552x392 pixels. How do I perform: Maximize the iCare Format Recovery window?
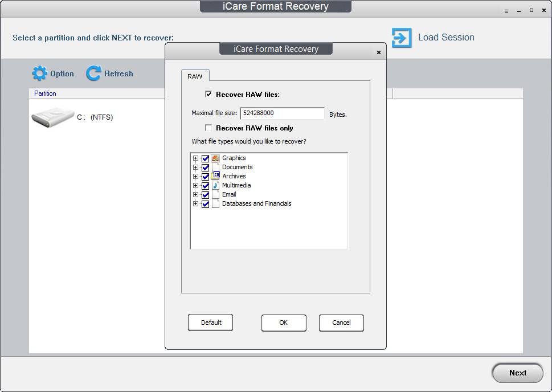click(x=531, y=11)
